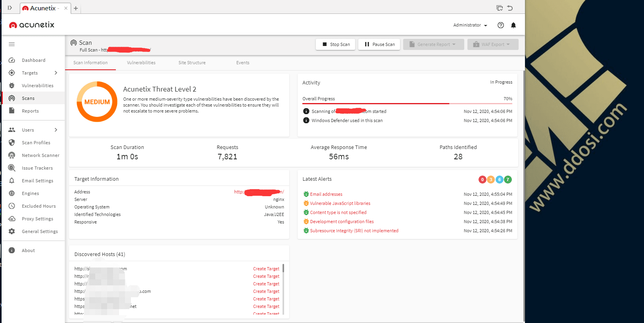Open the Administrator account dropdown
Viewport: 644px width, 323px height.
(470, 25)
